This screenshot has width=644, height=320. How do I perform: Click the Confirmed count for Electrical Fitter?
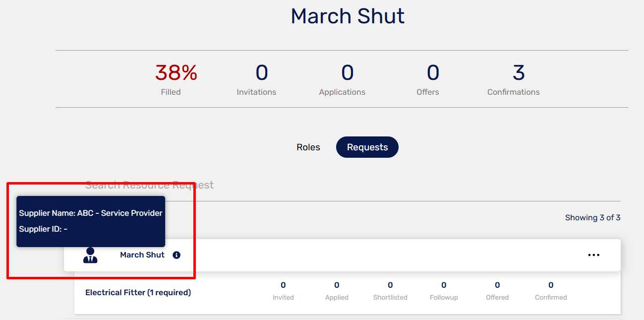pyautogui.click(x=551, y=291)
